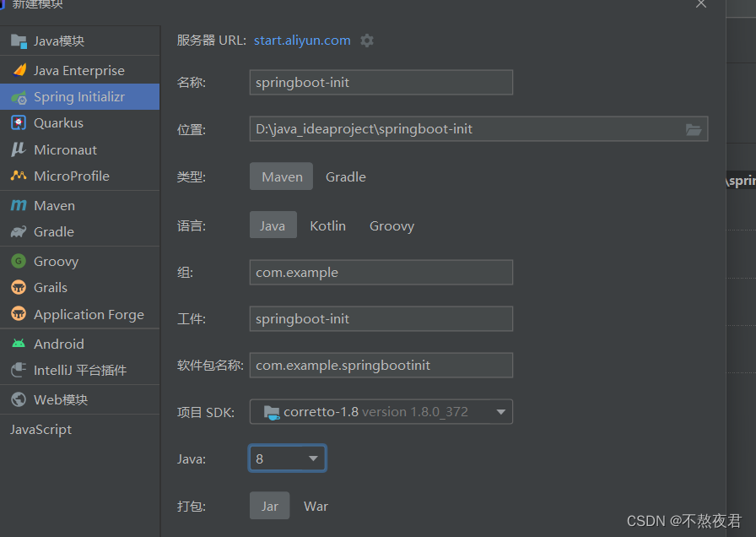Select Java Enterprise generator

pos(80,70)
